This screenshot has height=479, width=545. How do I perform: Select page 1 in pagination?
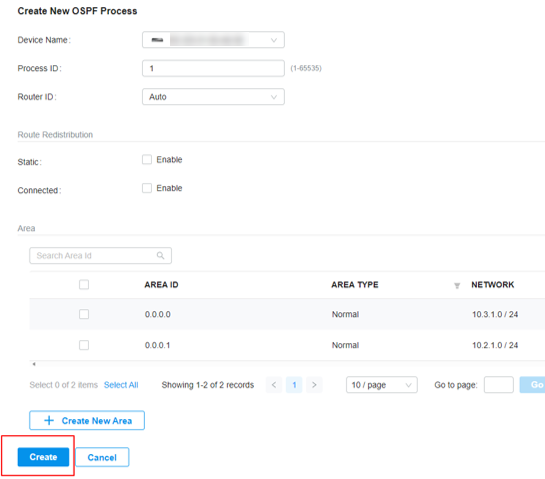(x=294, y=385)
